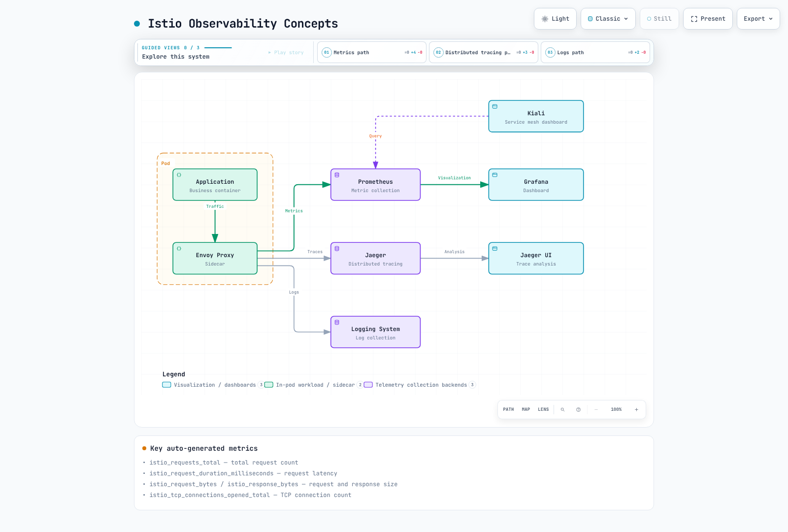
Task: Click the Prometheus node database icon
Action: [337, 175]
